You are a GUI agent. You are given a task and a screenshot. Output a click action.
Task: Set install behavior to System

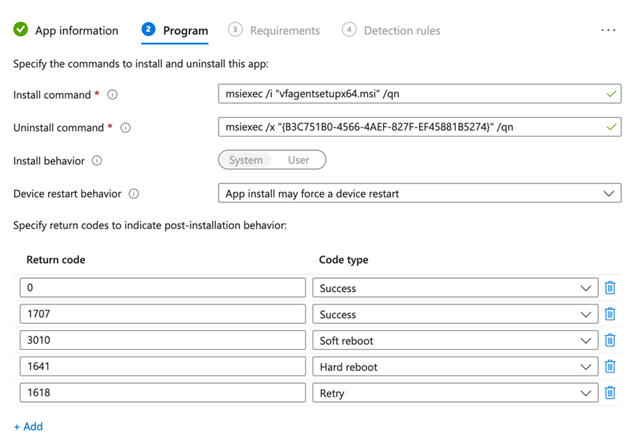point(246,160)
